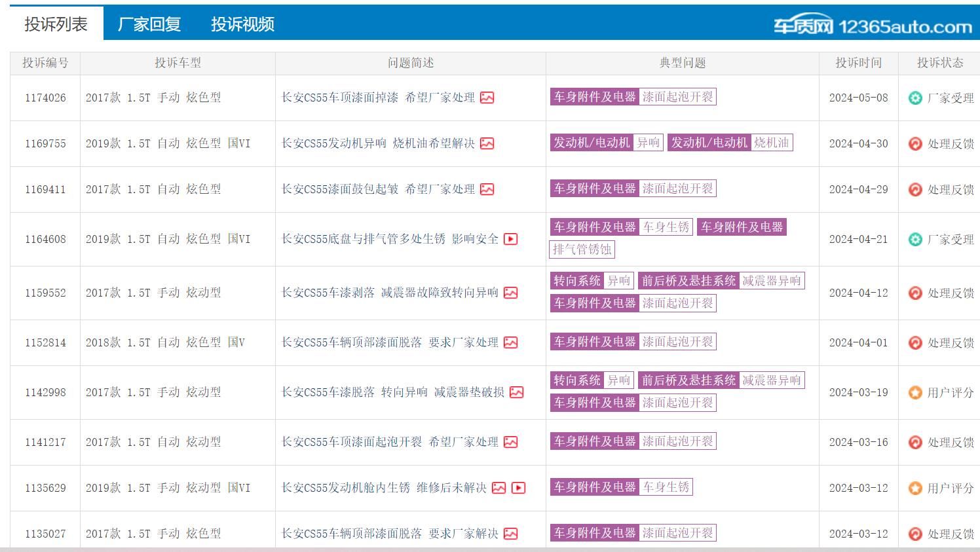Click 投诉状态 column header
This screenshot has height=552, width=980.
point(940,63)
